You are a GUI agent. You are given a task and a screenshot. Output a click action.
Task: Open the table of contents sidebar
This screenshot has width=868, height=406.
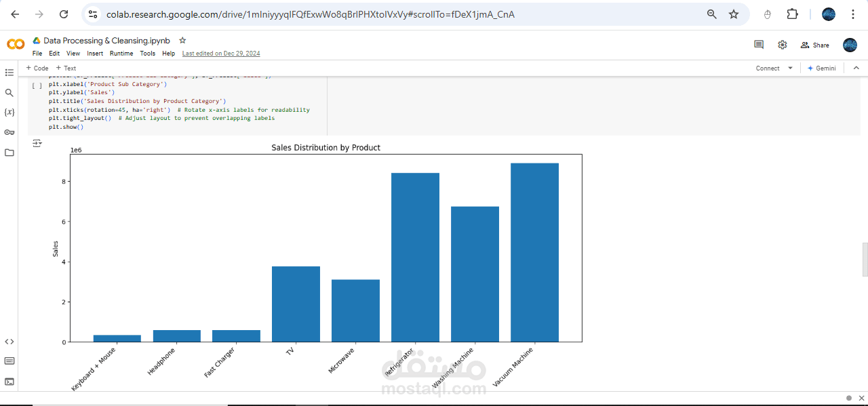click(9, 73)
